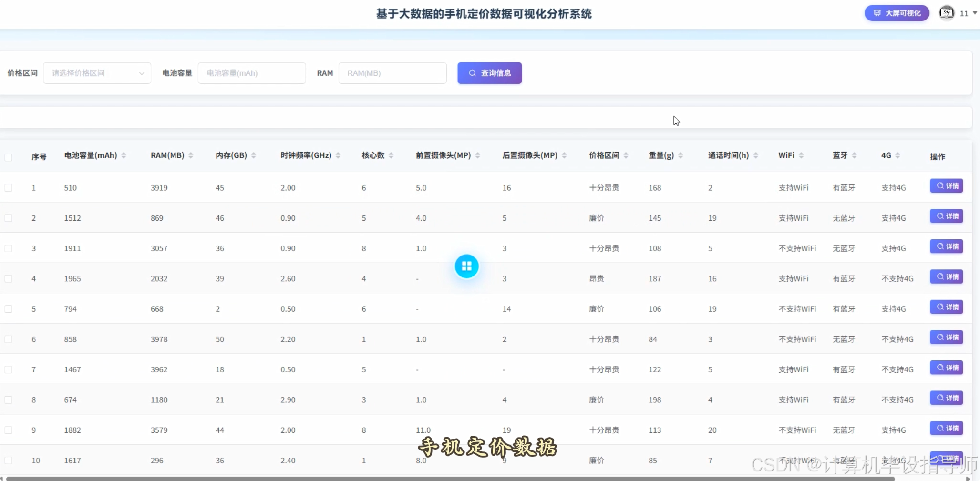Click the 电池容量(mAh) input field

[x=252, y=73]
